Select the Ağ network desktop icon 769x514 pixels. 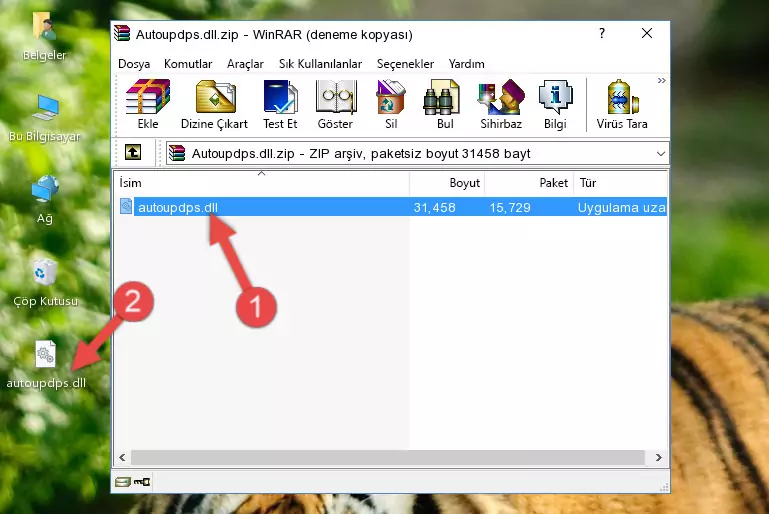pos(44,199)
